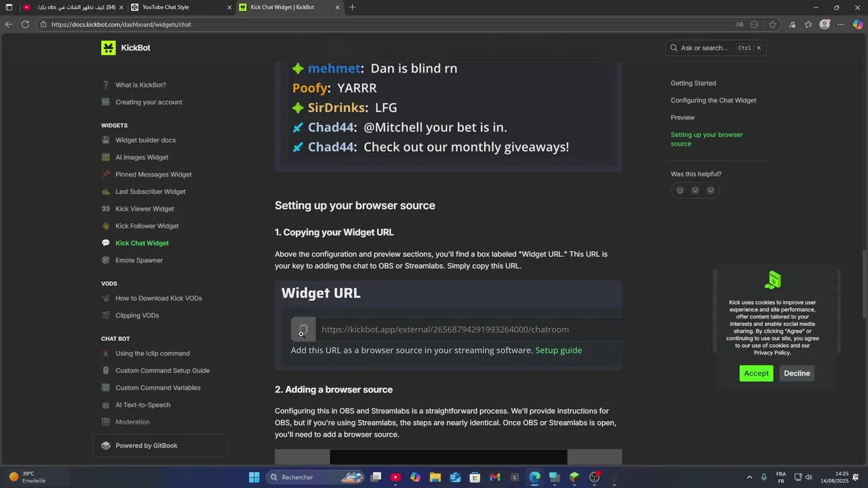
Task: Click the browser back arrow
Action: pos(9,24)
